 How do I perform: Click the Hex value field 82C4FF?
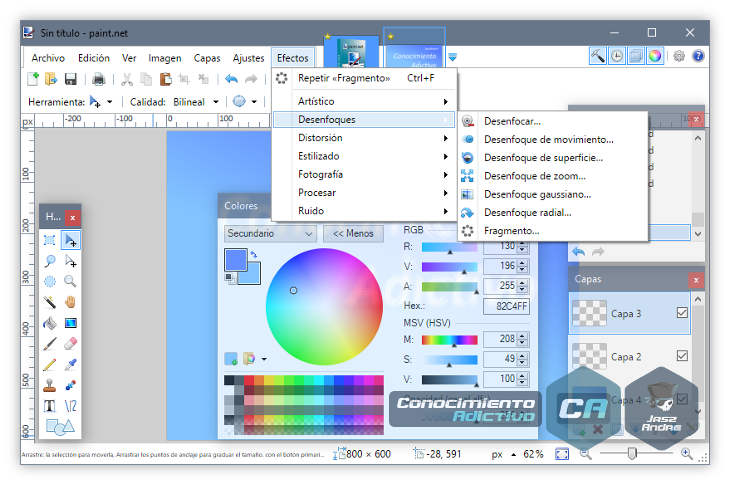(507, 306)
